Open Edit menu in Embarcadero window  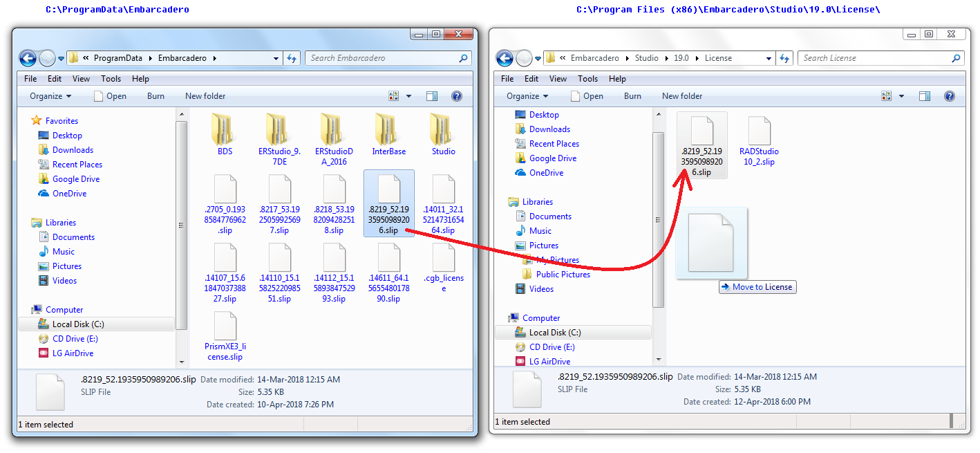click(55, 79)
